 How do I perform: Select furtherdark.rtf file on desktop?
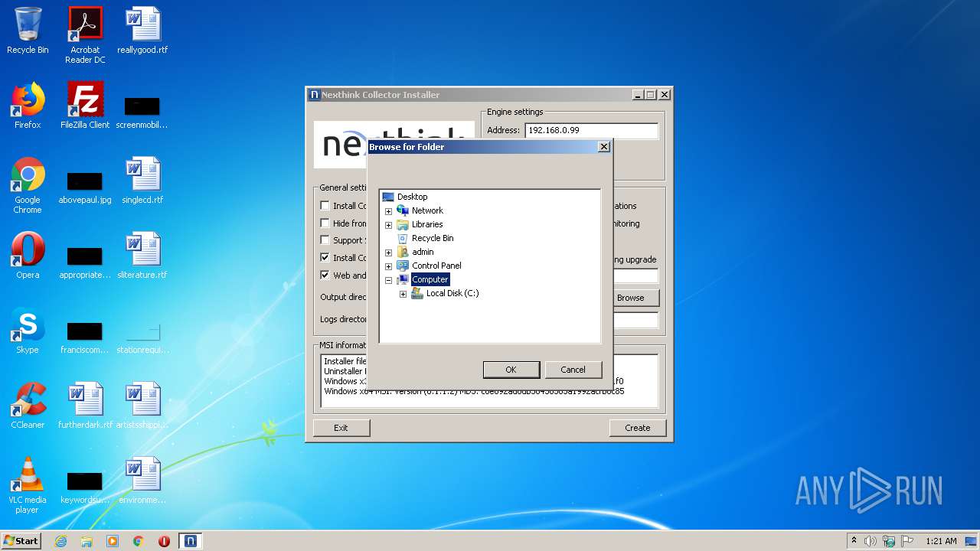[85, 406]
